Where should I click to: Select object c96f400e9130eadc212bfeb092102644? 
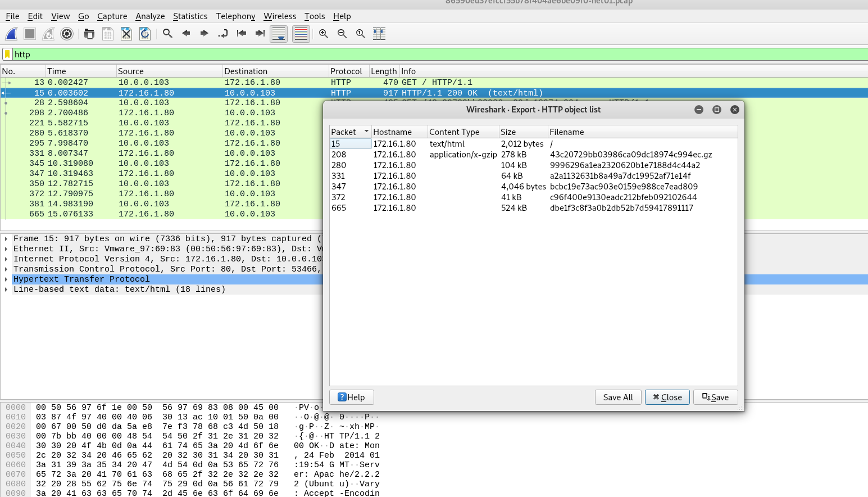(533, 197)
